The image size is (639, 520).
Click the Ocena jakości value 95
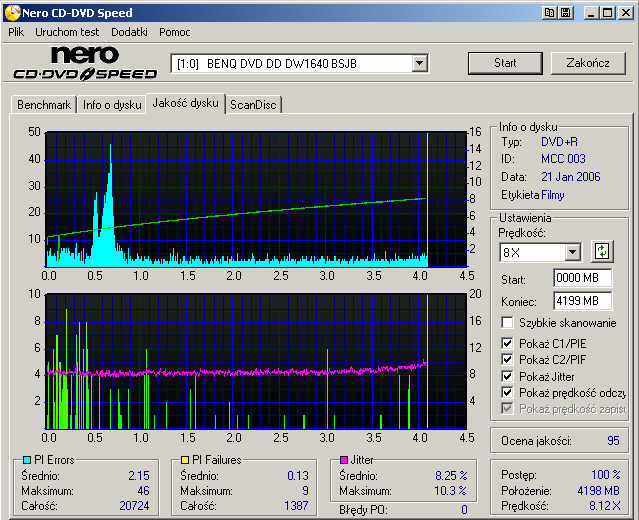pyautogui.click(x=613, y=441)
